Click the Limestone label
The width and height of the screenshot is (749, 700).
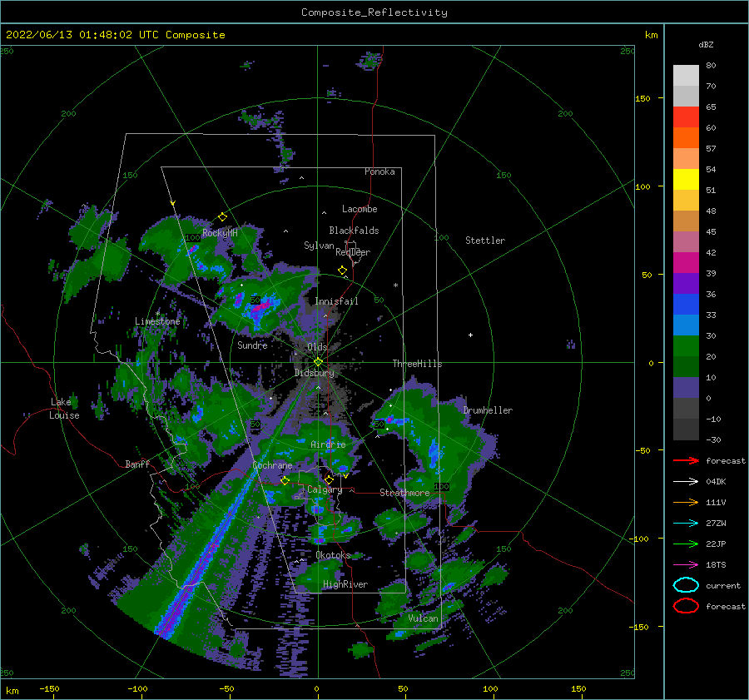pos(157,321)
